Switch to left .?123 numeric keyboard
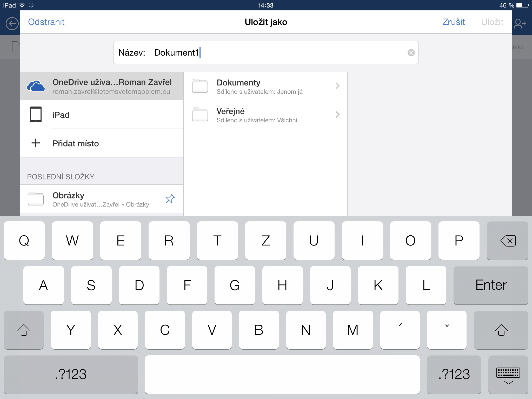Viewport: 532px width, 399px height. pyautogui.click(x=71, y=374)
